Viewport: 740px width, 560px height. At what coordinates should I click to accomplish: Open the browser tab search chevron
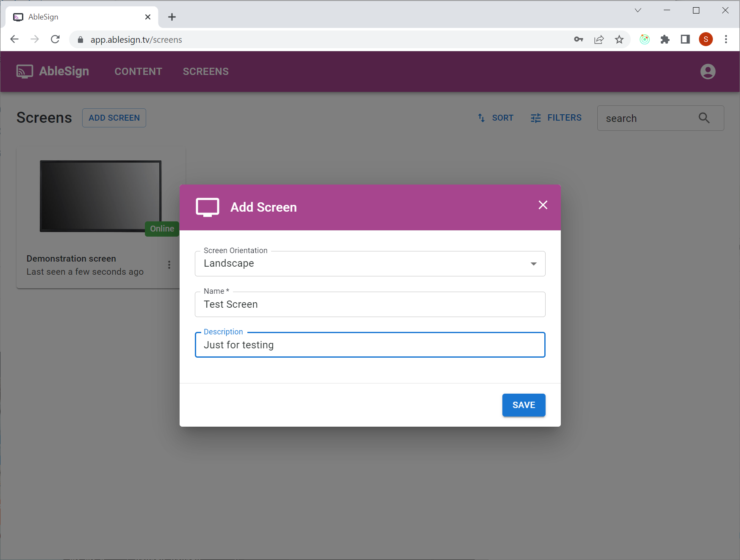[x=638, y=10]
